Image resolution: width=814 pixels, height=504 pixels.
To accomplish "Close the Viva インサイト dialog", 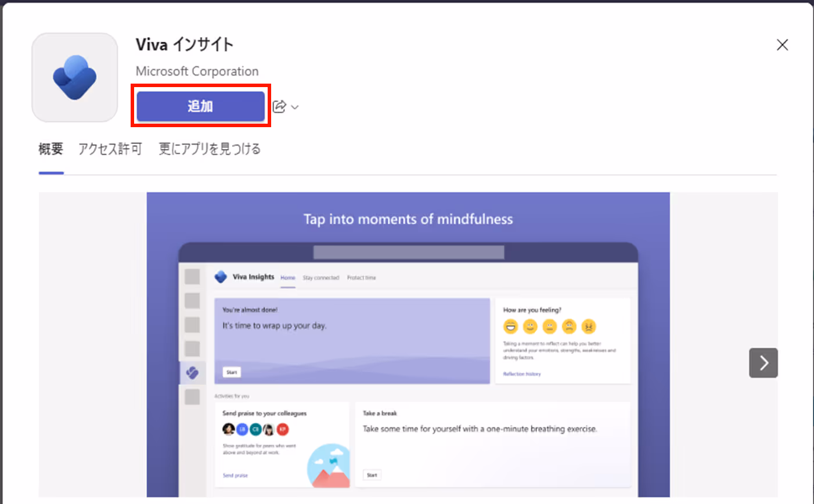I will tap(782, 45).
